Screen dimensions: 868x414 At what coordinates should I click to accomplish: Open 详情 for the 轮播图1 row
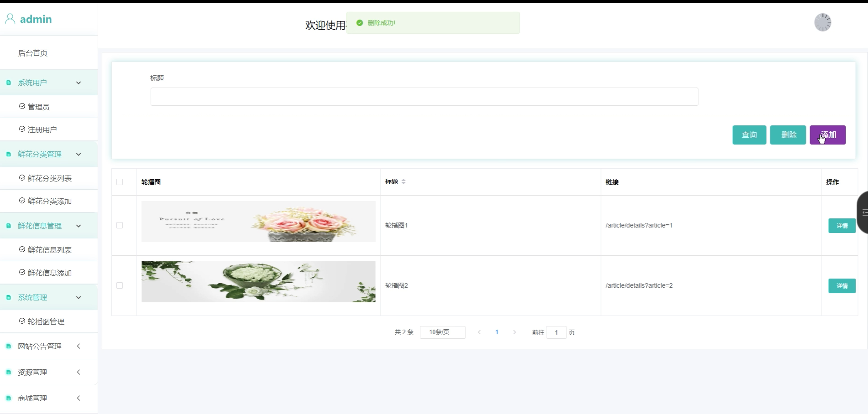842,226
